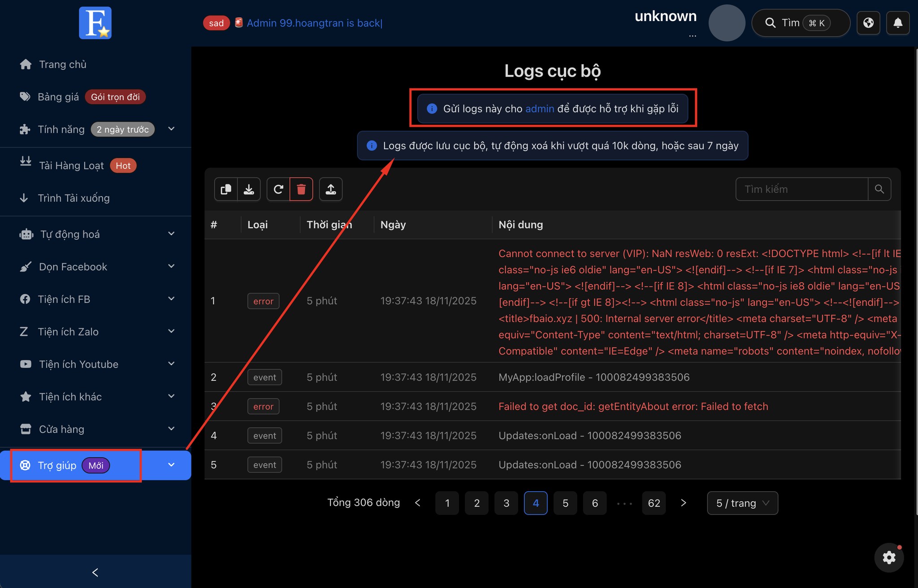This screenshot has width=918, height=588.
Task: Open Trình Tải xuống menu item
Action: coord(95,198)
